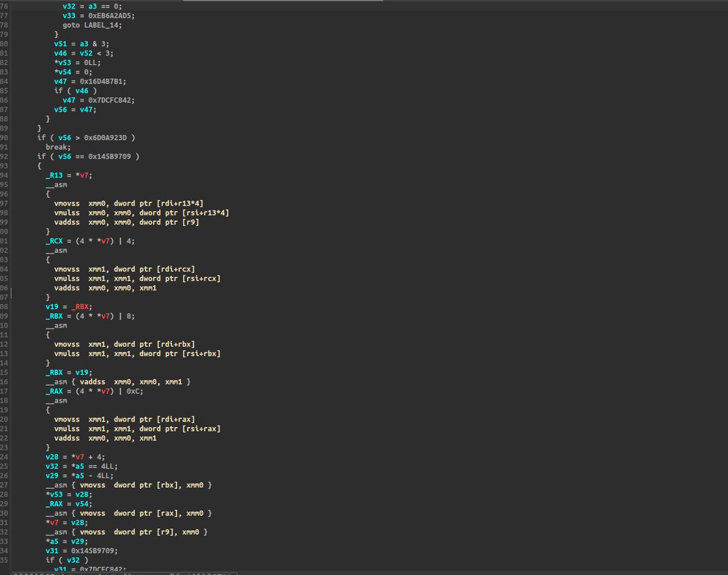Click the assignment 'v47 = 0x7DCFC842;'

(x=98, y=100)
